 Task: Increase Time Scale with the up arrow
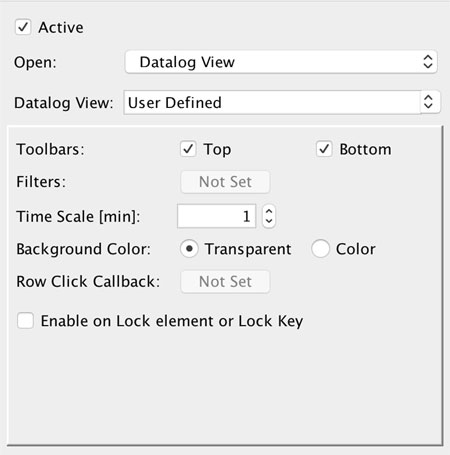point(269,211)
